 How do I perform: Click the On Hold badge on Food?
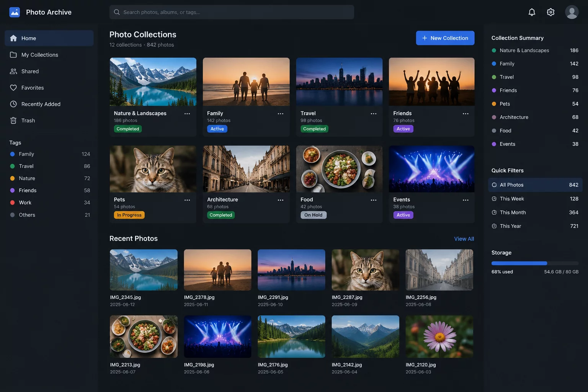point(314,215)
